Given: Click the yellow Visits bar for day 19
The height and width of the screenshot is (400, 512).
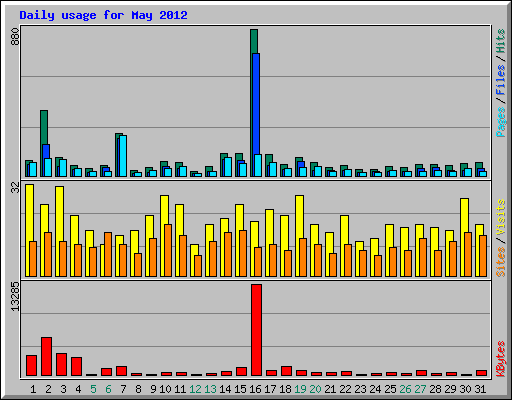Looking at the screenshot, I should [x=299, y=217].
